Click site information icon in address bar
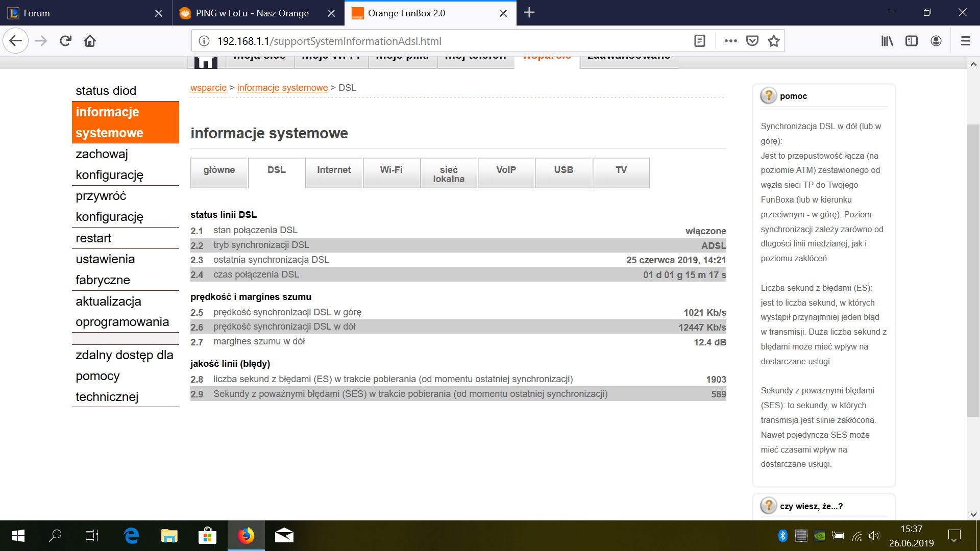This screenshot has width=980, height=551. [x=204, y=41]
